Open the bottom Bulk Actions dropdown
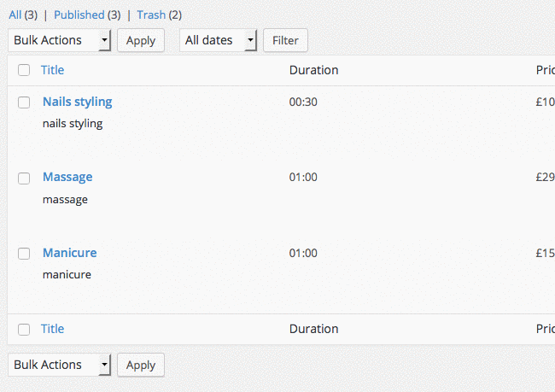Image resolution: width=555 pixels, height=392 pixels. point(60,365)
